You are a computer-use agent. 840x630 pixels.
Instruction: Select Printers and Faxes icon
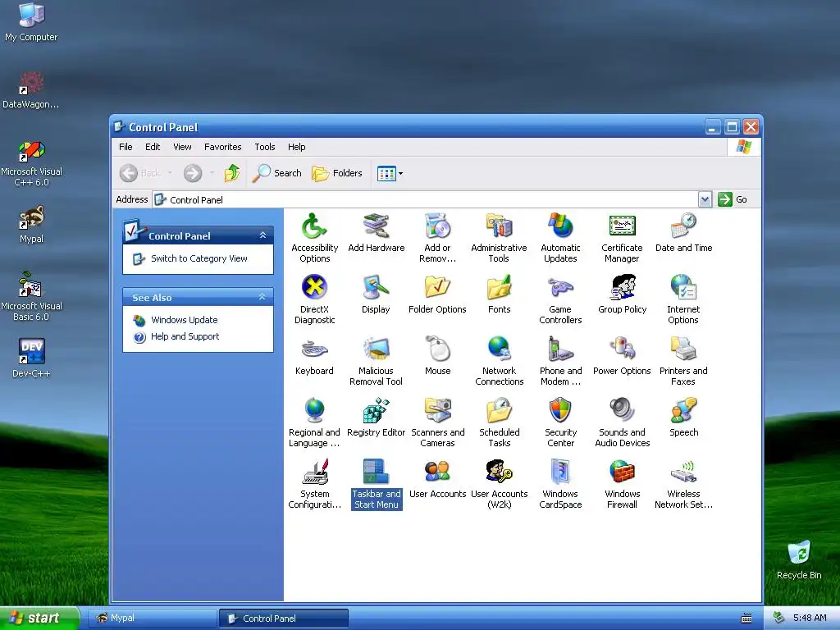click(683, 349)
